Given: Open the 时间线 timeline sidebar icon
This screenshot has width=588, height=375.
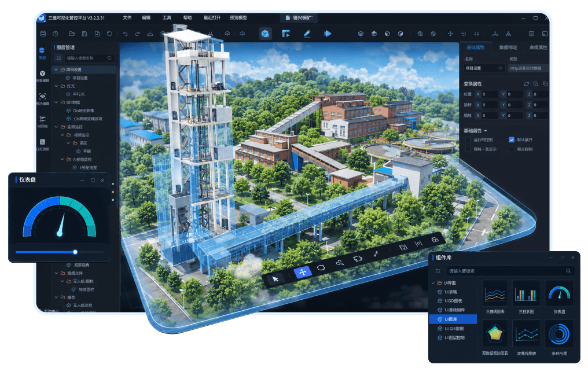Looking at the screenshot, I should coord(42,122).
